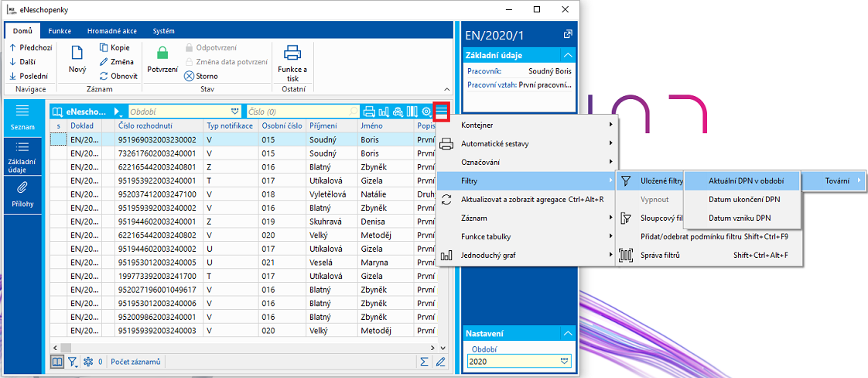Go to Další record arrow

(12, 62)
